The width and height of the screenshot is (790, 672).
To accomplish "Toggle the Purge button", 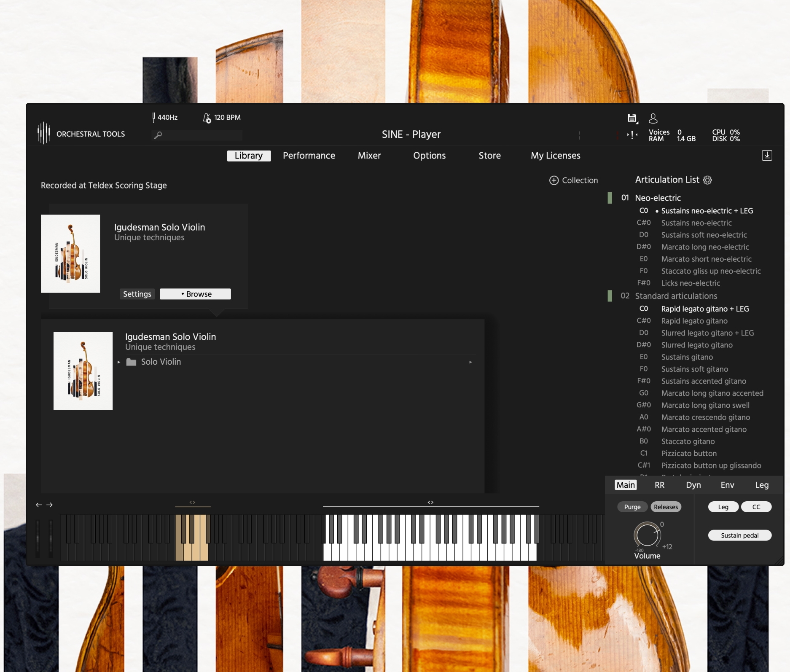I will (x=632, y=507).
